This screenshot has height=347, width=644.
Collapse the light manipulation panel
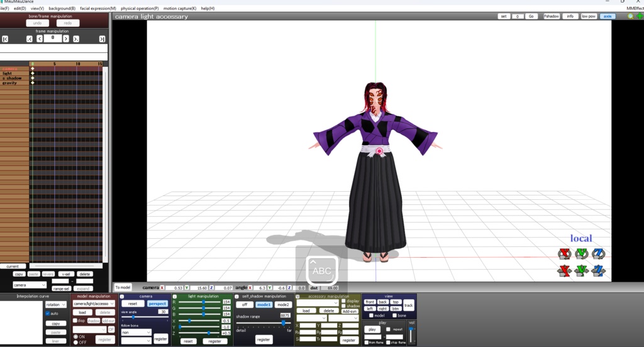tap(175, 297)
